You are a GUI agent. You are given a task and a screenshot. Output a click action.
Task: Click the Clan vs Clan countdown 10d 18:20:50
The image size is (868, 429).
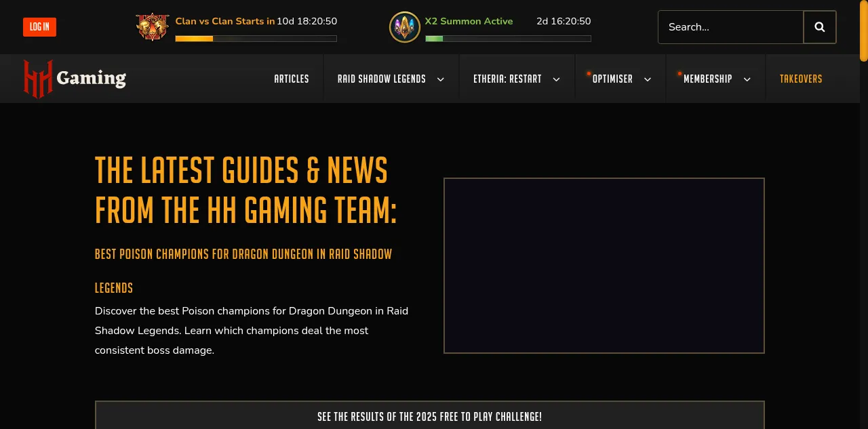pyautogui.click(x=307, y=21)
